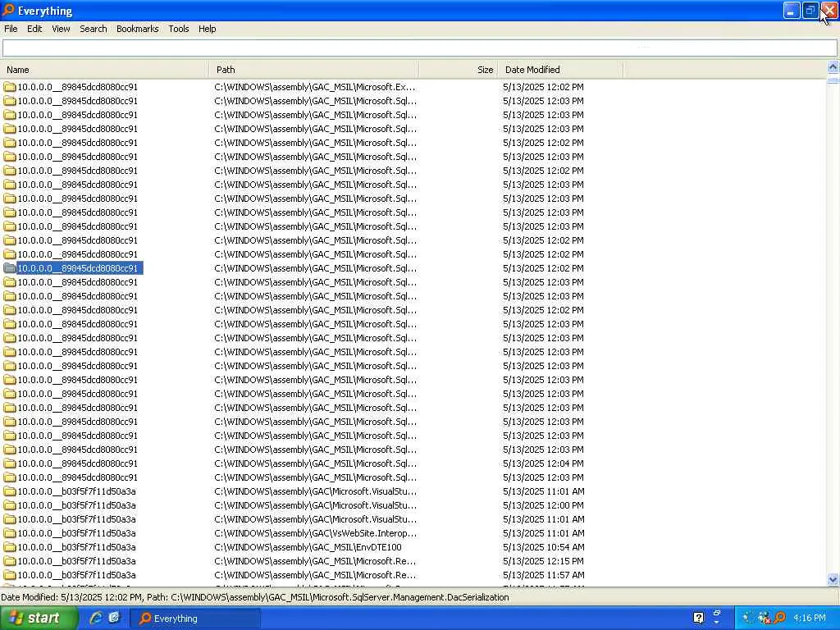840x630 pixels.
Task: Click Everything taskbar button
Action: pos(195,619)
